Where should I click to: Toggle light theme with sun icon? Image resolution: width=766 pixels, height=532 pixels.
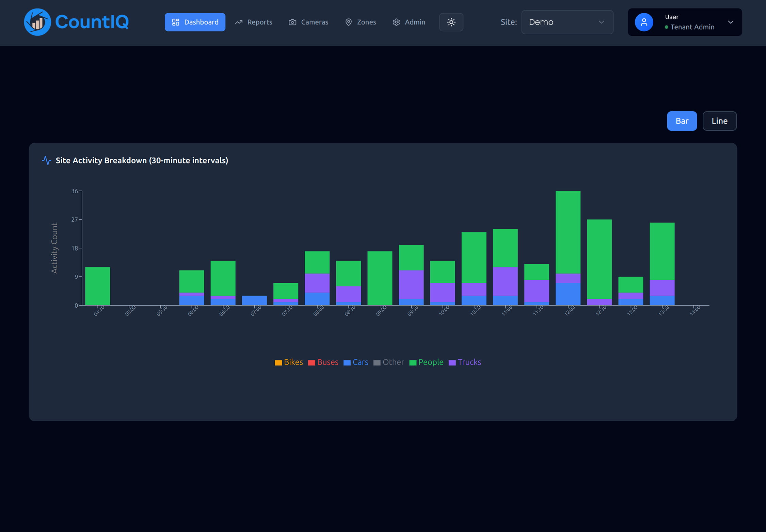(451, 22)
